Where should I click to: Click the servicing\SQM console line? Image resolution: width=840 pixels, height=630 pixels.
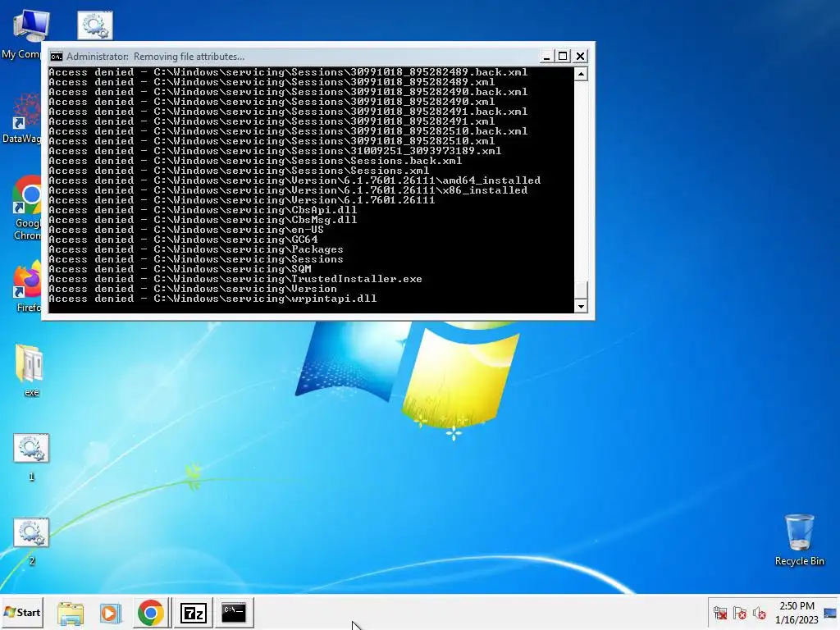pos(180,269)
